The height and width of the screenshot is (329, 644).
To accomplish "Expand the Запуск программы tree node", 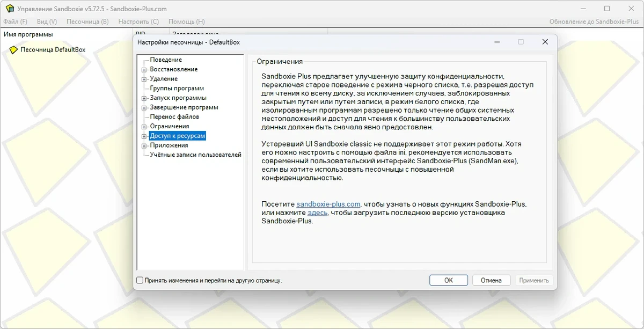I will 144,98.
